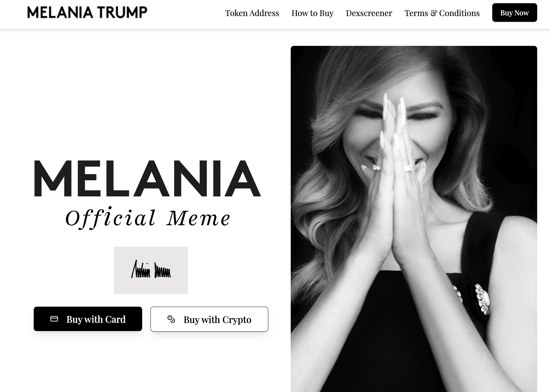This screenshot has height=392, width=550.
Task: Click the large MELANIA heading text
Action: [x=148, y=178]
